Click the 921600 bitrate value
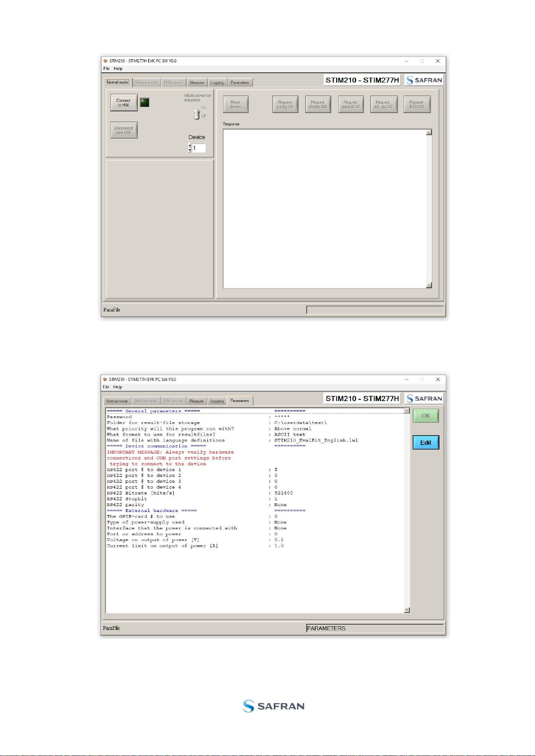535x756 pixels. (284, 493)
